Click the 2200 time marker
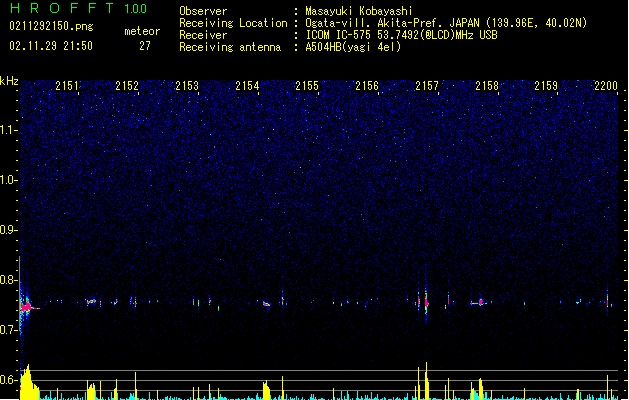The height and width of the screenshot is (400, 629). [606, 85]
